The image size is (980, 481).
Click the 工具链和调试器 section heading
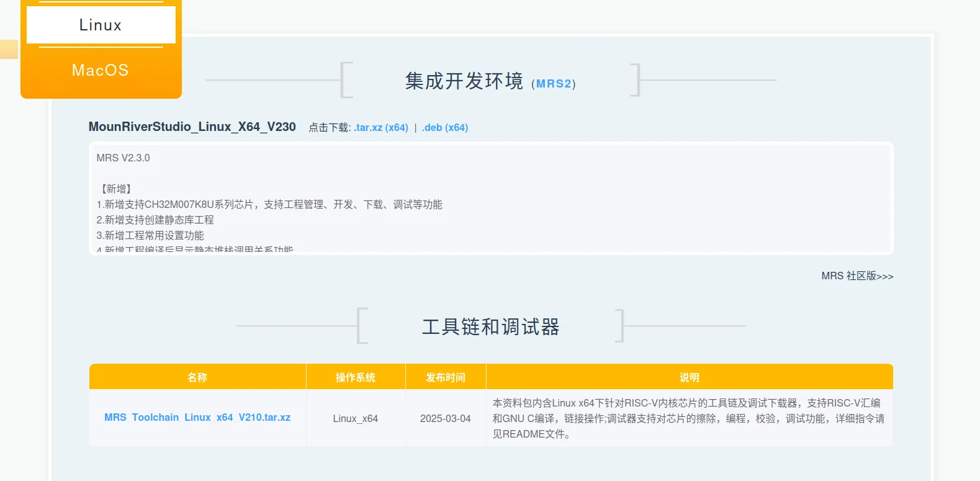[491, 327]
